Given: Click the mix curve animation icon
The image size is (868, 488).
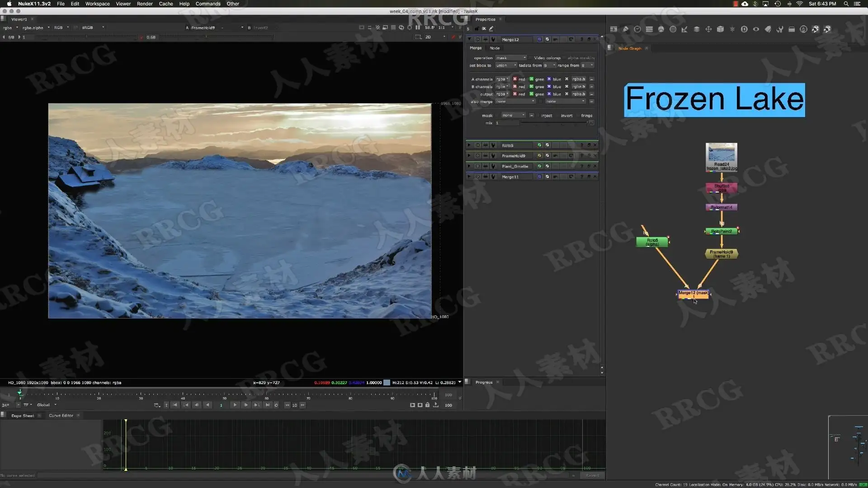Looking at the screenshot, I should click(x=591, y=123).
